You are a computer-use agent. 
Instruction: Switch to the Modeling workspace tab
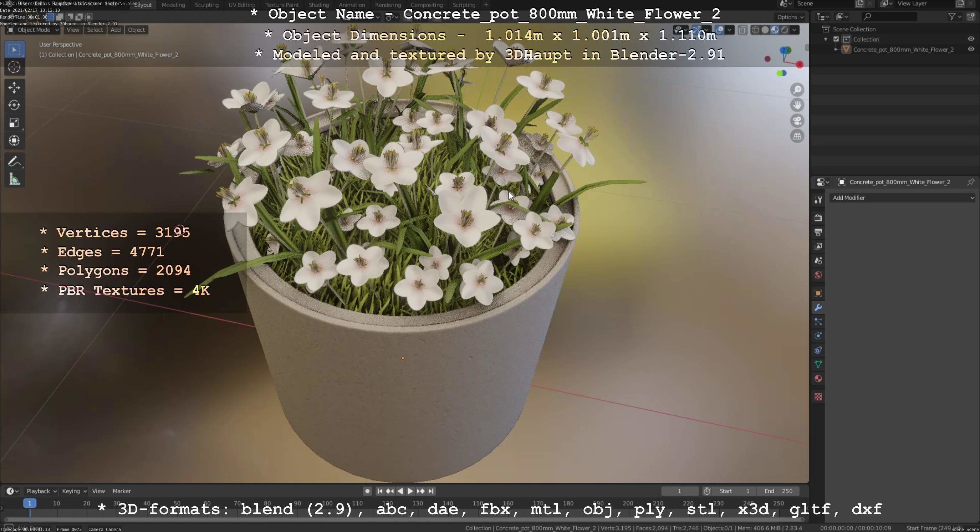coord(173,5)
